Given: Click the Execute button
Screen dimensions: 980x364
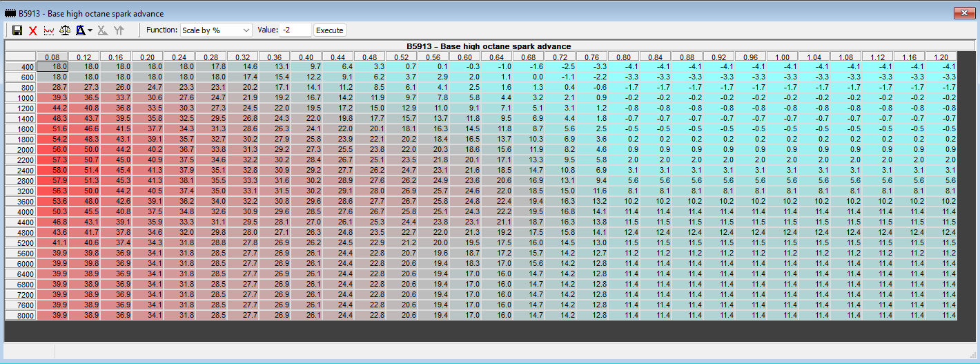Looking at the screenshot, I should [x=329, y=30].
